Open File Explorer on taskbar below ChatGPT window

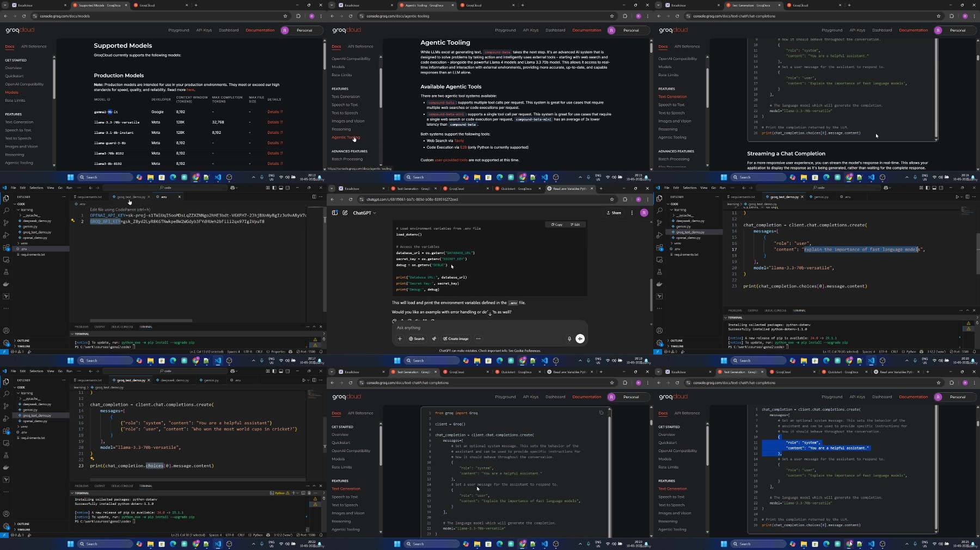coord(477,360)
